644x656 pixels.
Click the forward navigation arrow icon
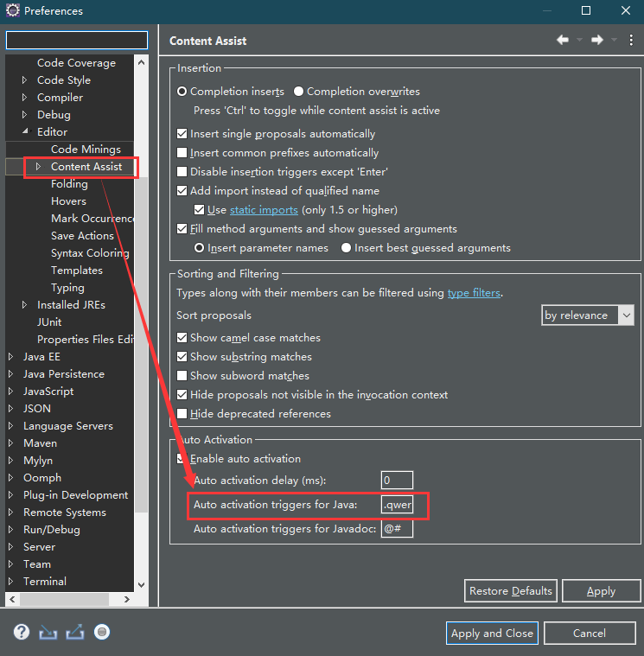click(597, 40)
